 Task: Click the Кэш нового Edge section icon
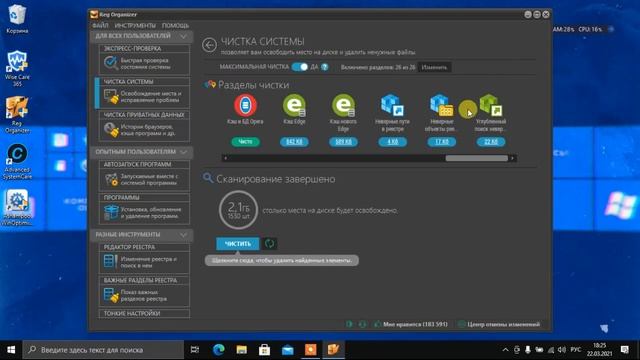[x=343, y=105]
